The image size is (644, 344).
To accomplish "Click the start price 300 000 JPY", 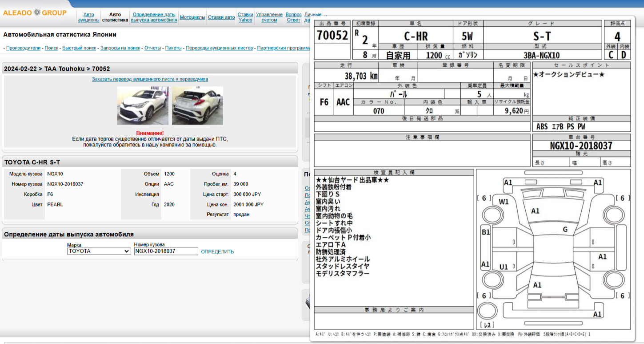I will [247, 194].
